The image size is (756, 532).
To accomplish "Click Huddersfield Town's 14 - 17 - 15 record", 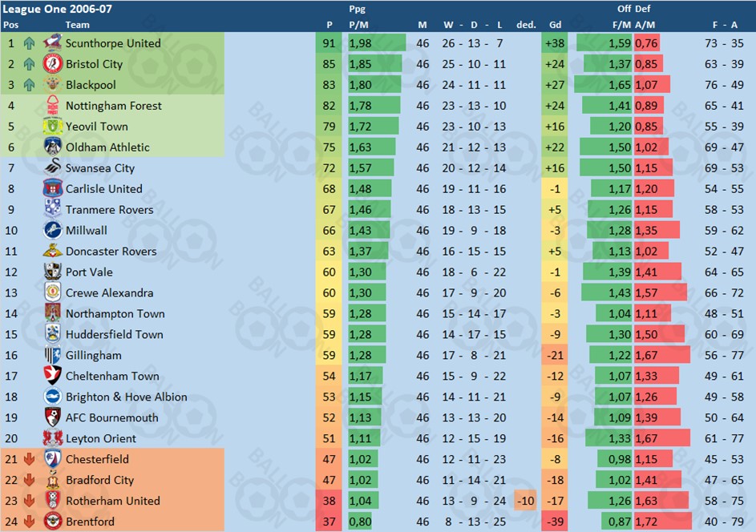I will (474, 334).
